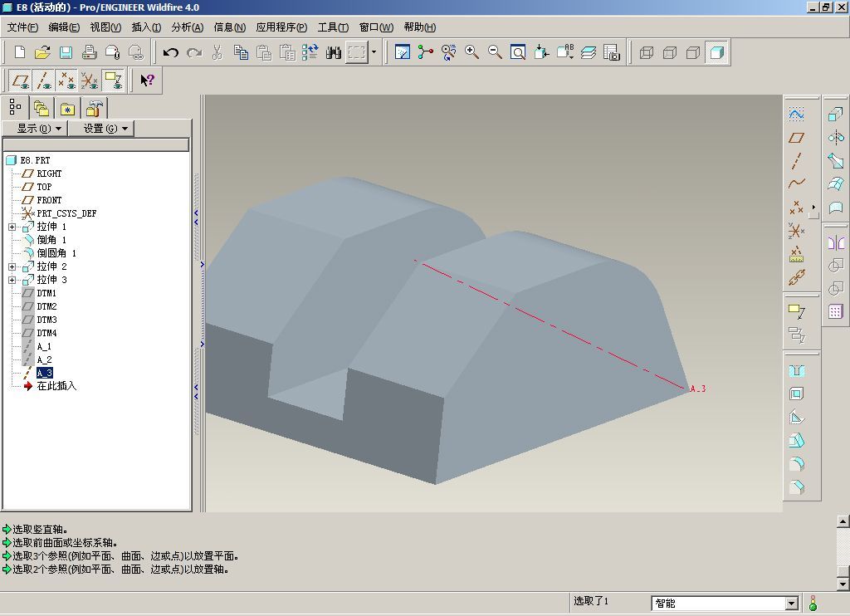Open the 视图(V) menu
This screenshot has height=616, width=850.
coord(105,27)
